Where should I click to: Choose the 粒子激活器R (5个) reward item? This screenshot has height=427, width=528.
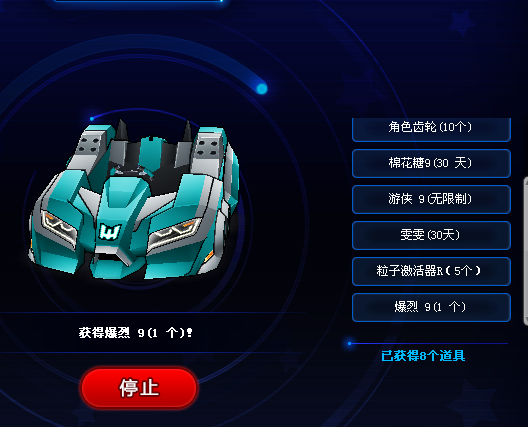tap(431, 271)
